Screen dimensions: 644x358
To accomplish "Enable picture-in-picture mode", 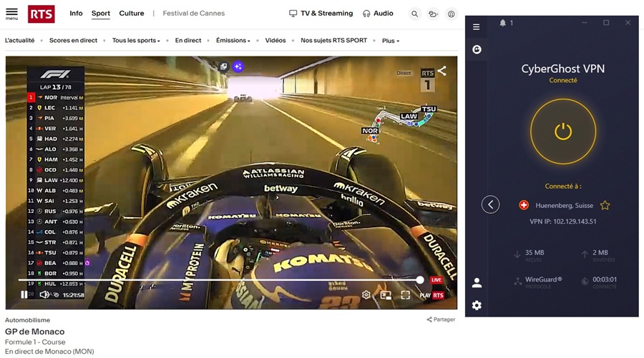I will pos(386,295).
